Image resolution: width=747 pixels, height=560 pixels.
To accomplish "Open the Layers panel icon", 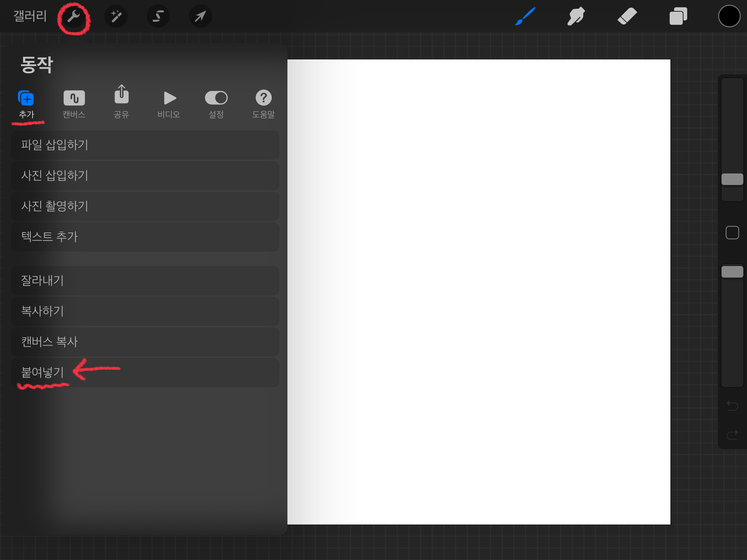I will click(678, 16).
